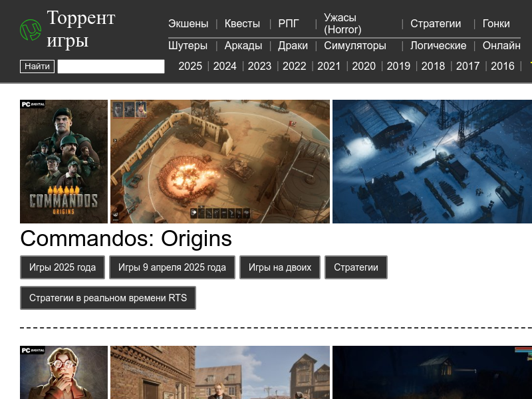View the brick town street screenshot
532x399 pixels.
pyautogui.click(x=220, y=372)
